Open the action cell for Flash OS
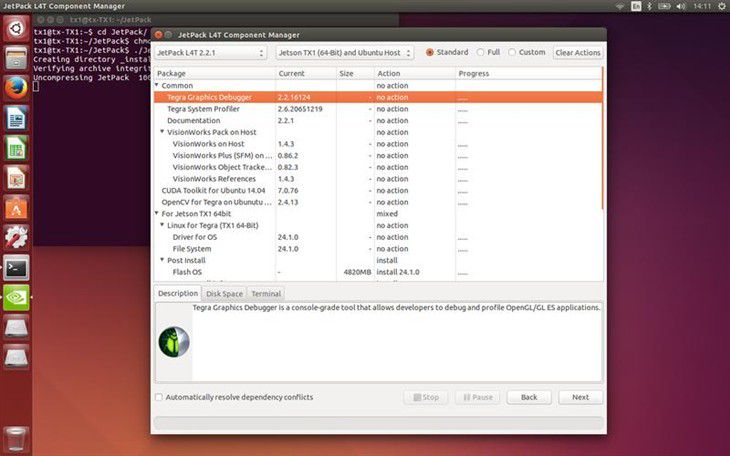Viewport: 730px width, 456px height. point(415,272)
